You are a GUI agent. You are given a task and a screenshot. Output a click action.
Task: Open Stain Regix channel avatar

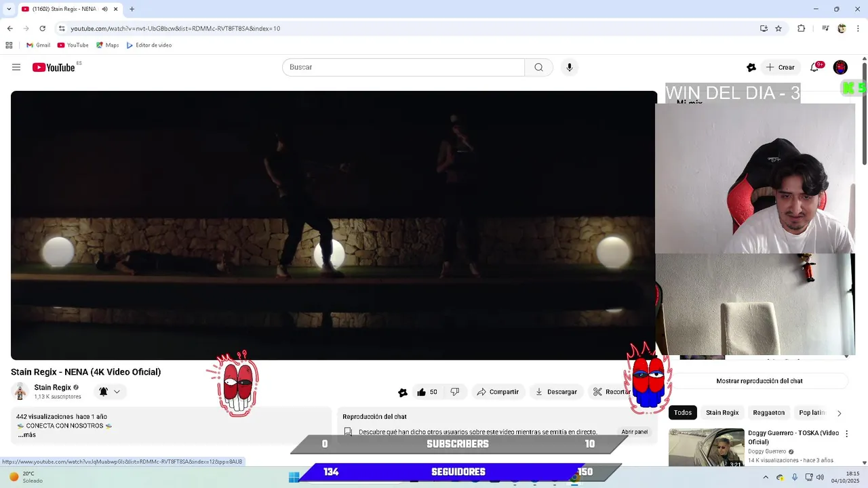click(x=20, y=391)
